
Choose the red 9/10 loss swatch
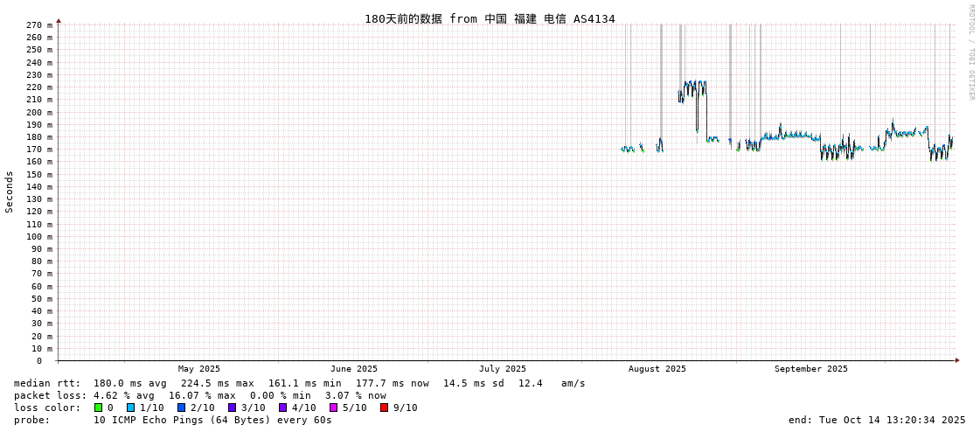pos(384,408)
